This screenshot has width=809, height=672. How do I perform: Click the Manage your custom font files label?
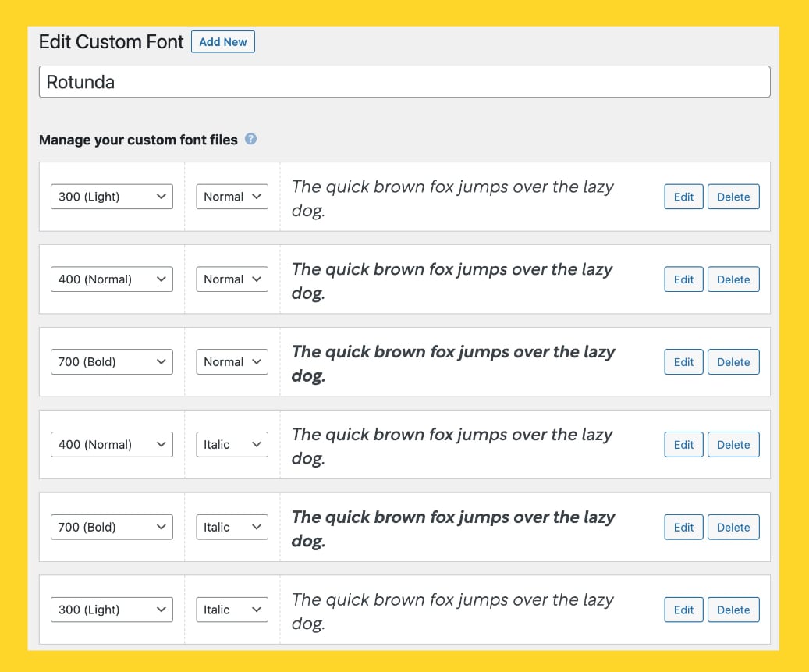point(138,140)
